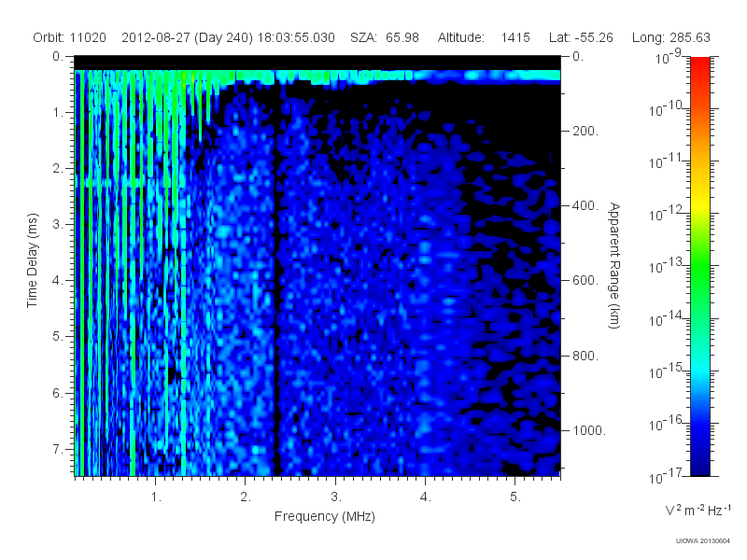Click the Altitude: 1415 text
Viewport: 747px width, 560px height.
[x=484, y=37]
